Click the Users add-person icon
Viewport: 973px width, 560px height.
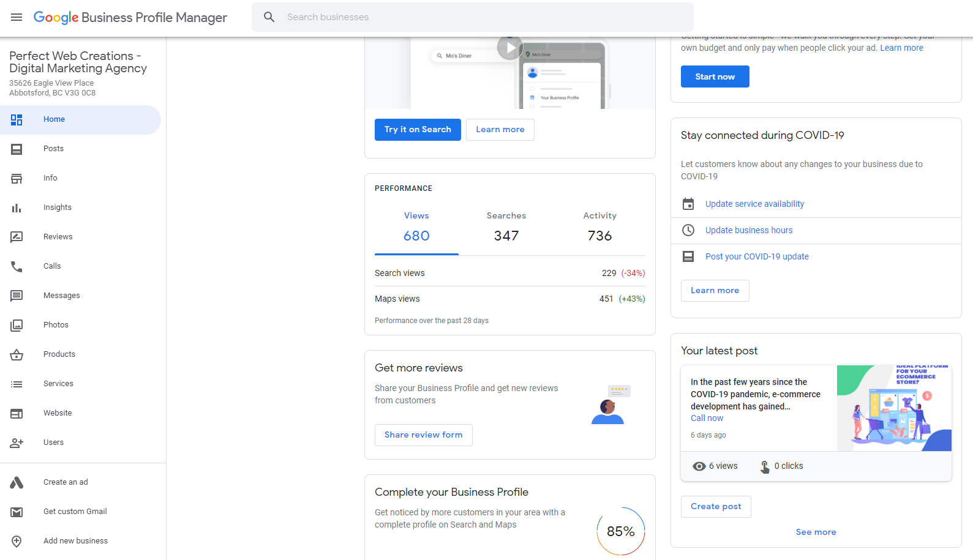(17, 443)
